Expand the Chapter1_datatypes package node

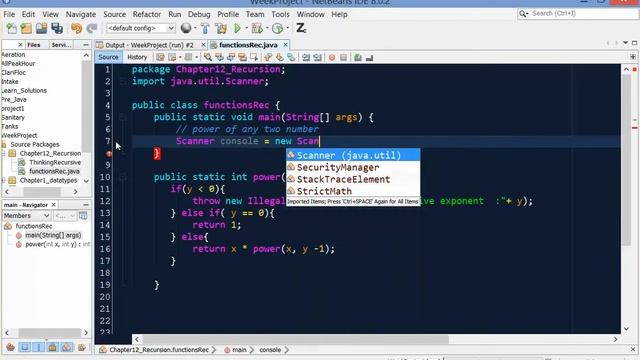point(4,180)
